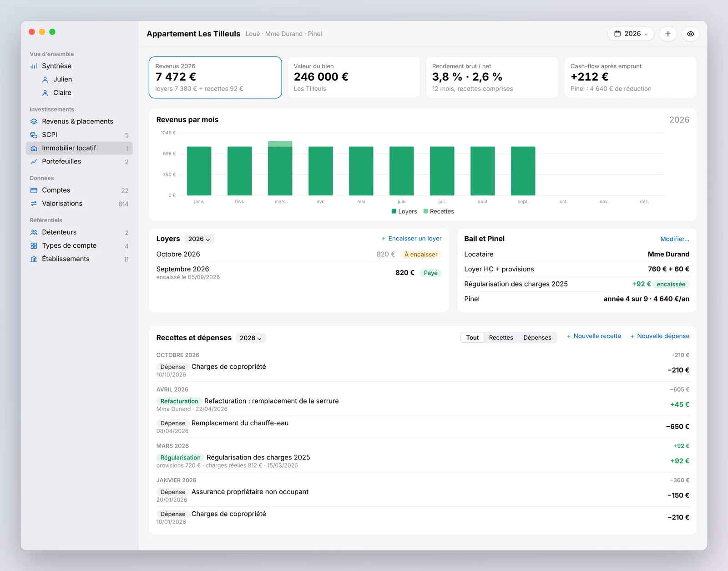
Task: Select the Valeur du bien card
Action: tap(354, 77)
